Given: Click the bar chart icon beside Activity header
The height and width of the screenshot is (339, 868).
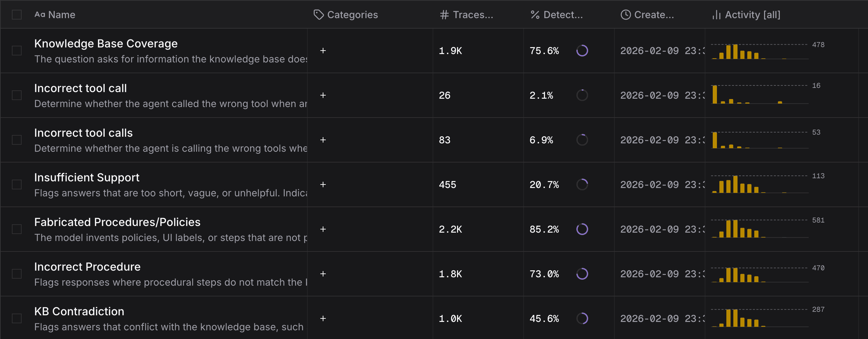Looking at the screenshot, I should 717,15.
